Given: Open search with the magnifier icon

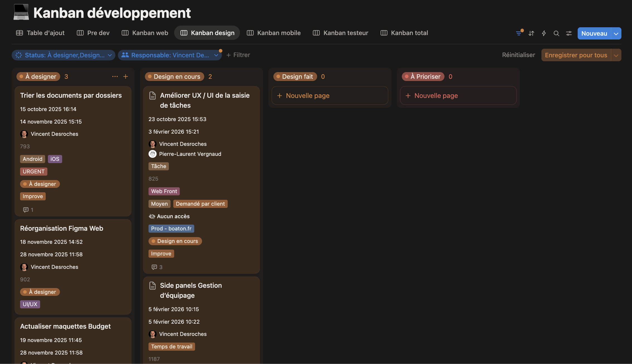Looking at the screenshot, I should [x=556, y=33].
